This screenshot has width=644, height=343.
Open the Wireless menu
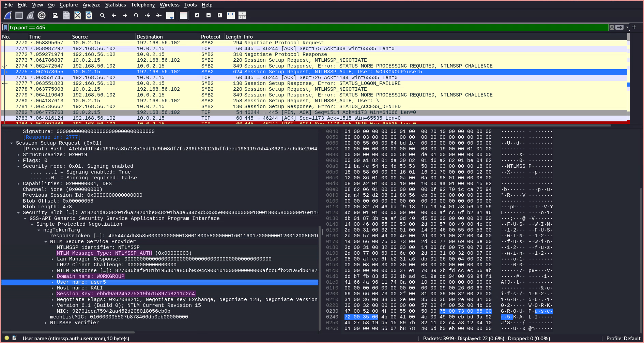[x=169, y=5]
